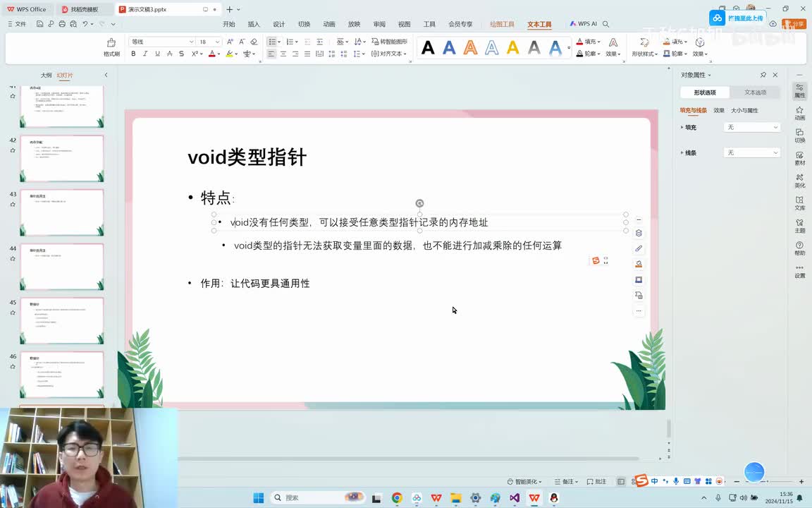Open the 审阅 (Review) ribbon tab

(x=380, y=24)
